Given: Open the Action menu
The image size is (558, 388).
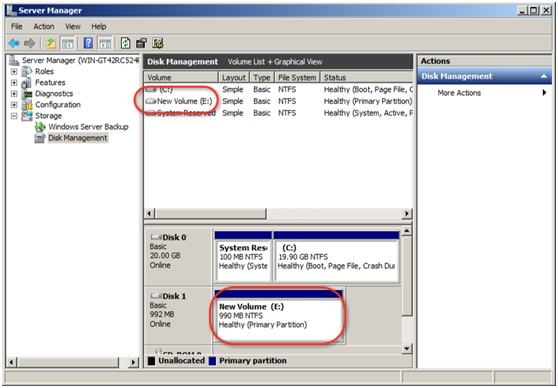Looking at the screenshot, I should [44, 26].
